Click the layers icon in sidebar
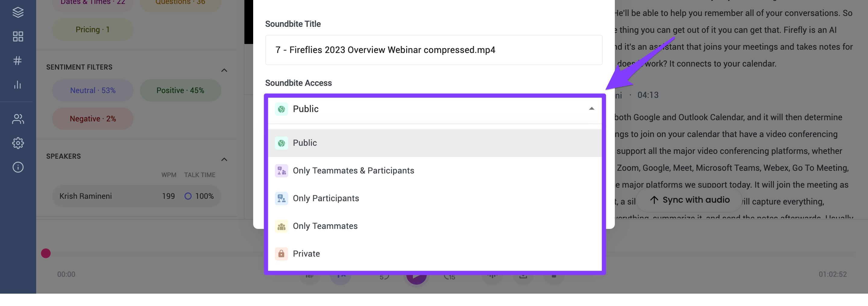Image resolution: width=868 pixels, height=306 pixels. (18, 12)
